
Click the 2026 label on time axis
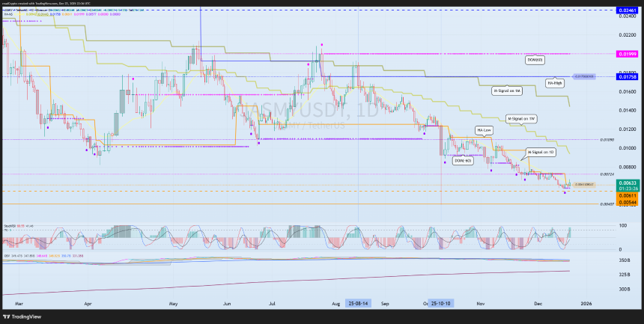[x=586, y=304]
